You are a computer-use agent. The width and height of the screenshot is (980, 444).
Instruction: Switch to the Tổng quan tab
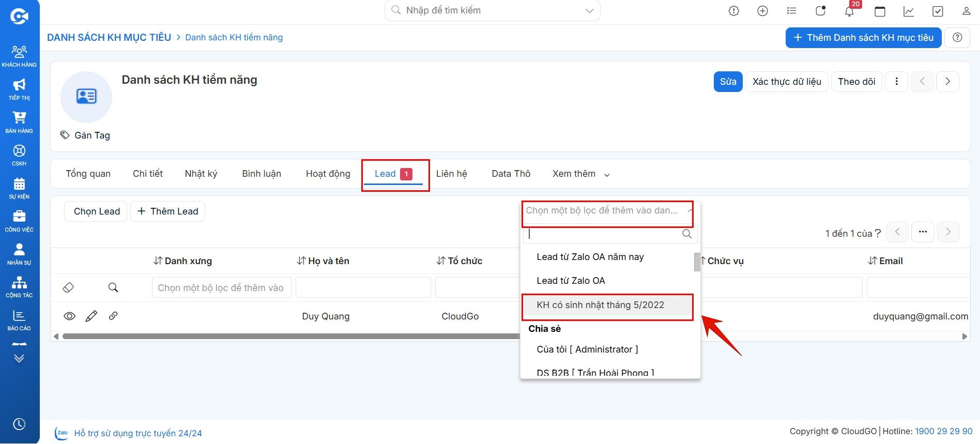coord(88,174)
